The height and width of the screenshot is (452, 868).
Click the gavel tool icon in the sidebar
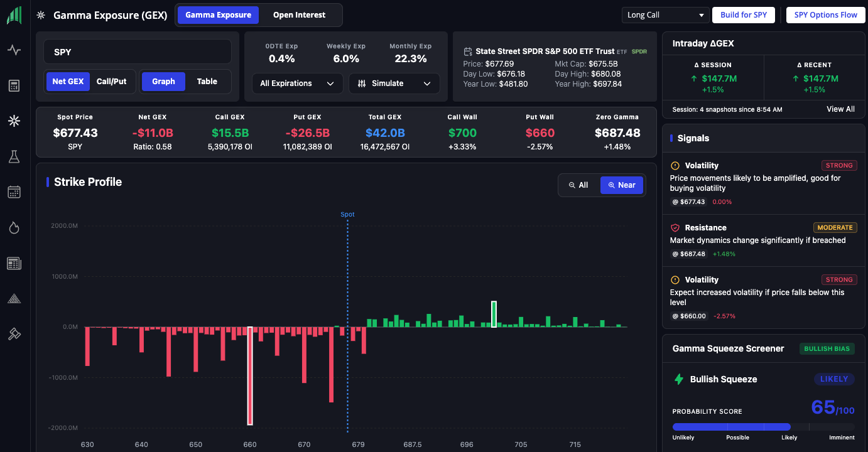pos(14,334)
